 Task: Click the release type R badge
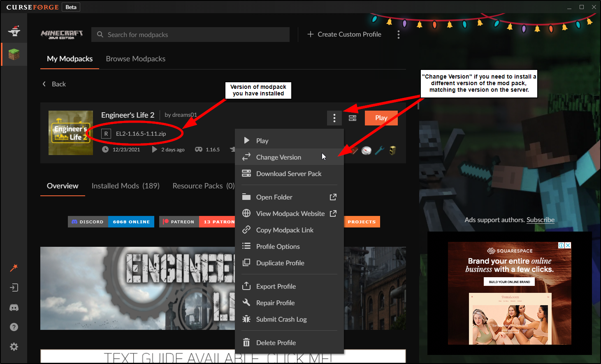[106, 134]
